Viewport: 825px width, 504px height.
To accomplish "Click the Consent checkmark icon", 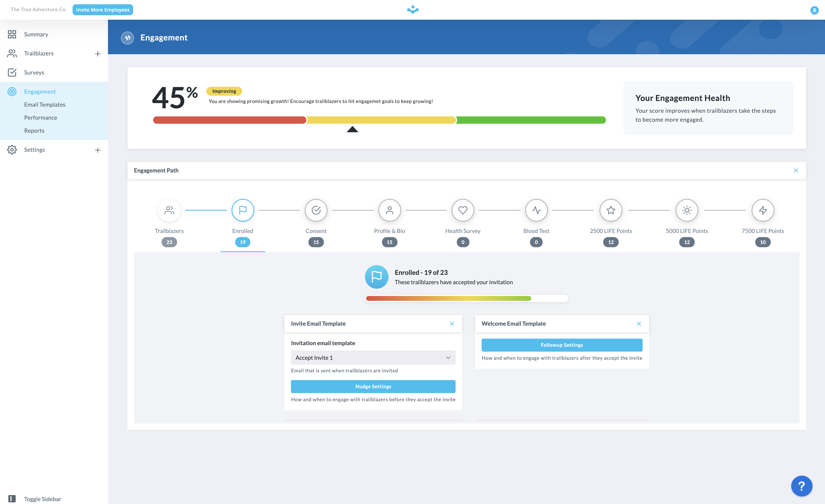I will pyautogui.click(x=316, y=210).
